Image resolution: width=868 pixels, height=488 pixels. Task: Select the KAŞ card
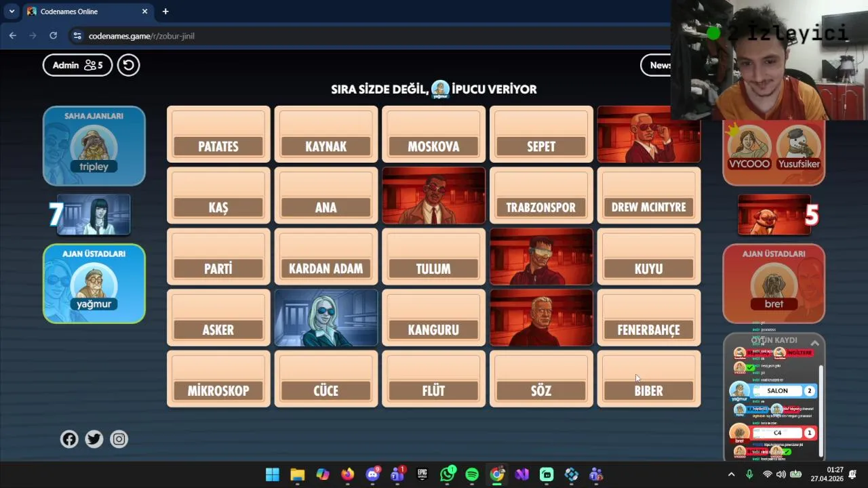(218, 195)
